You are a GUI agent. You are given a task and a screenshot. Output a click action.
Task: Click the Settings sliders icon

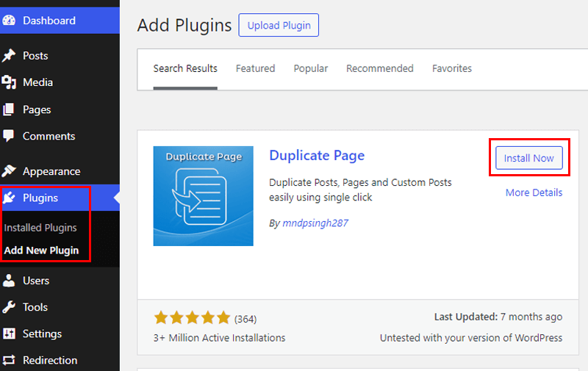pyautogui.click(x=9, y=334)
